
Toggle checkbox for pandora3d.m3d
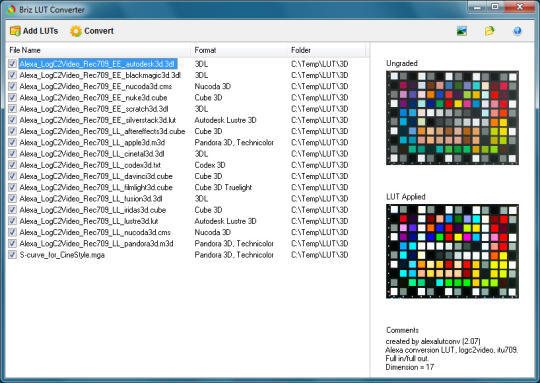[x=12, y=243]
